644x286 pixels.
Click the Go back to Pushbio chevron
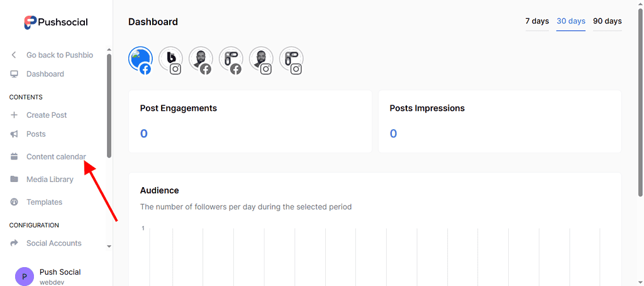pyautogui.click(x=14, y=55)
